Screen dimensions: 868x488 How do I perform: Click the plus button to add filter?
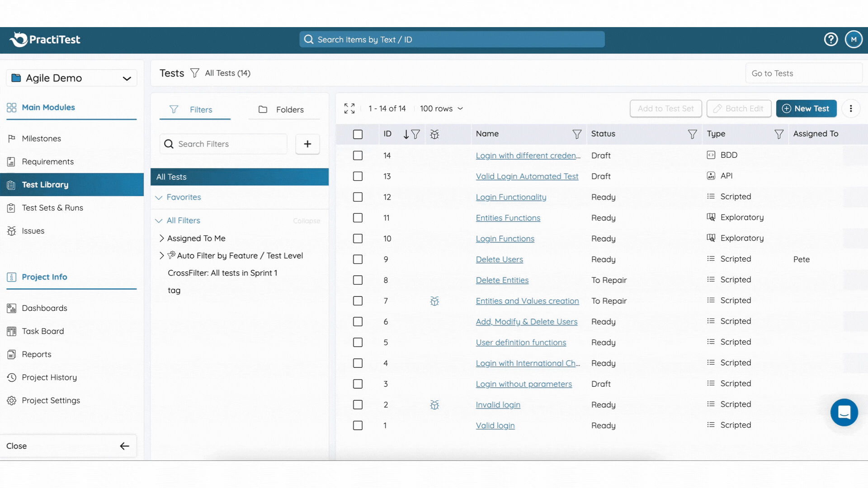[307, 144]
